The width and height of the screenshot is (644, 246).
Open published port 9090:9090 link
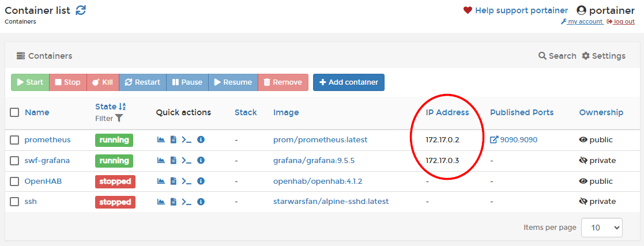point(514,140)
